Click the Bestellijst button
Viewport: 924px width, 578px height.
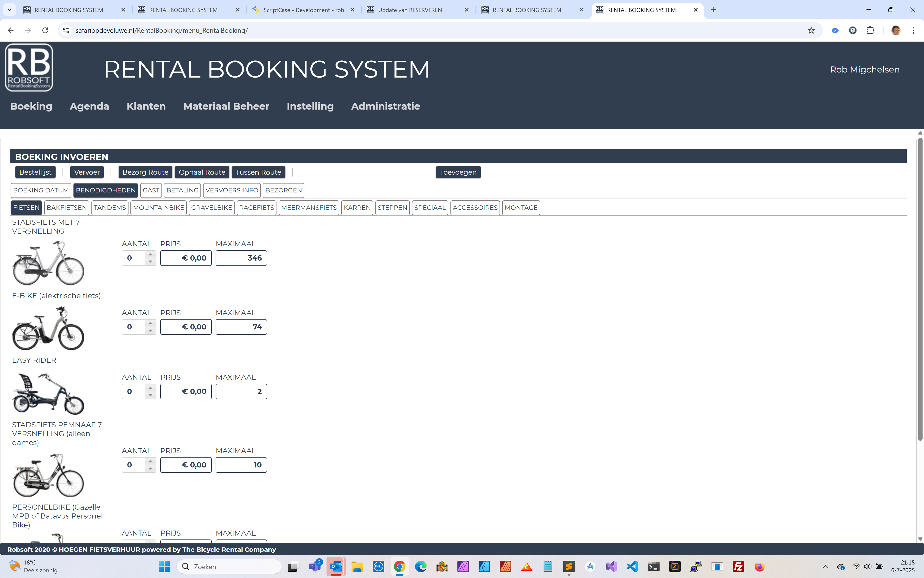click(36, 172)
